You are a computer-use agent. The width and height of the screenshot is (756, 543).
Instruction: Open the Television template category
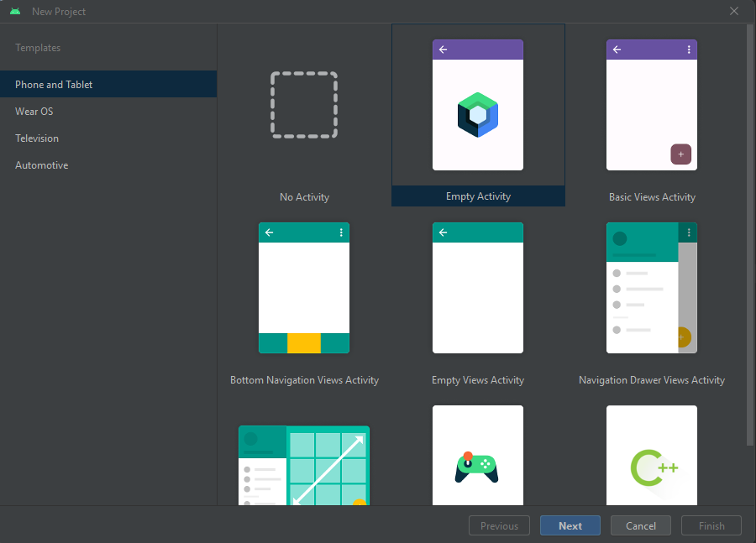tap(38, 138)
